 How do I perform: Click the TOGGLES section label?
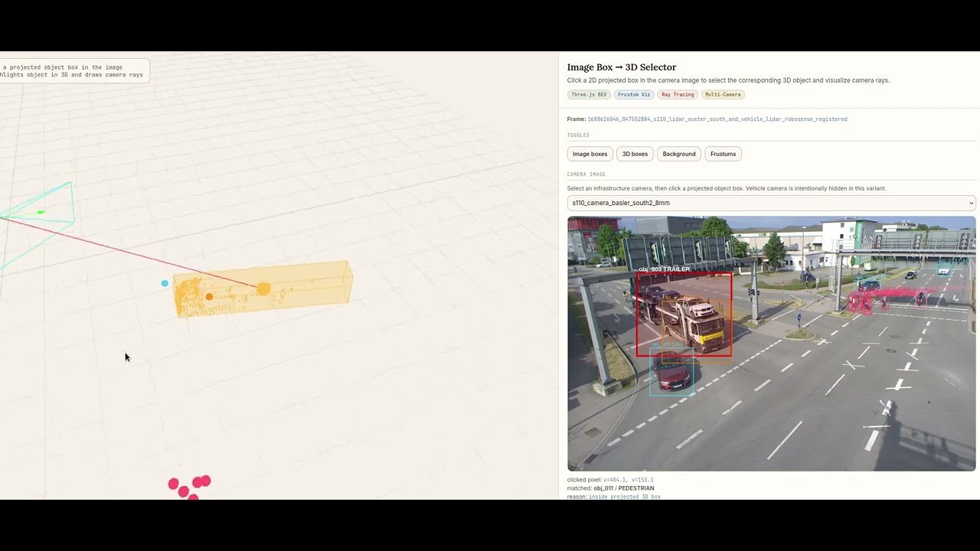click(x=578, y=135)
